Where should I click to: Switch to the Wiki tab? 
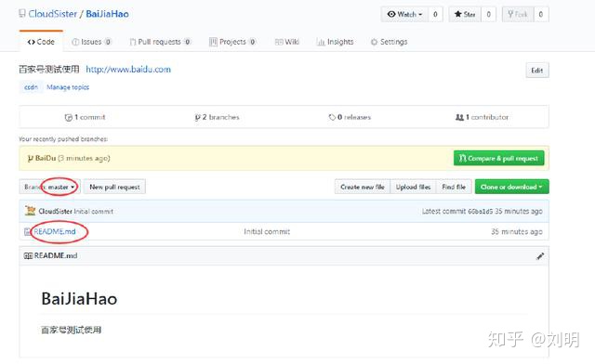[287, 42]
